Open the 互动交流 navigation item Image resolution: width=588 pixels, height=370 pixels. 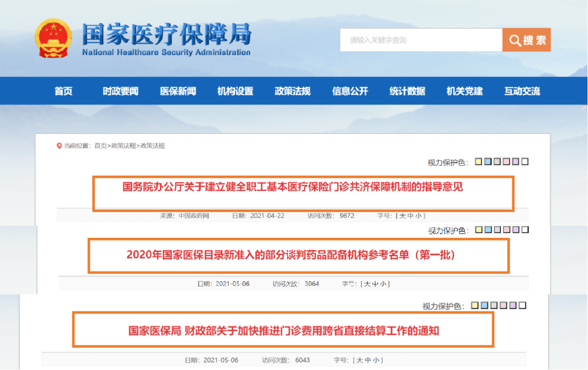[522, 91]
